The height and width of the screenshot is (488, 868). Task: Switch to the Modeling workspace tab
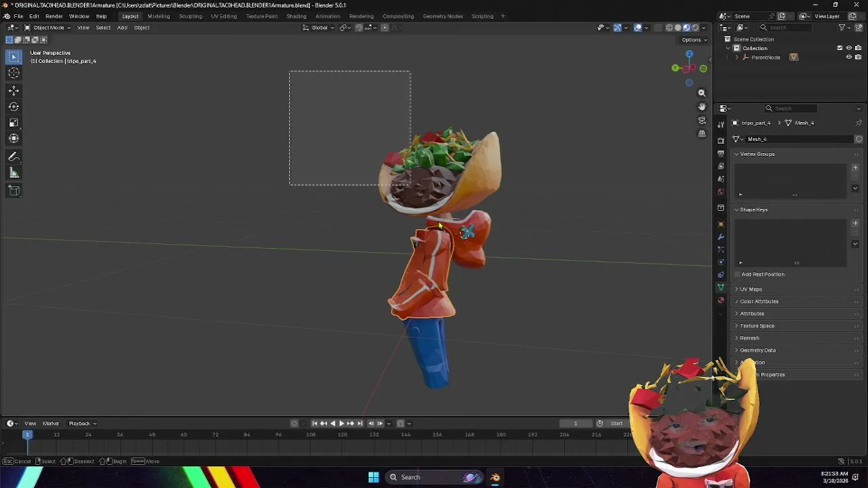click(159, 16)
